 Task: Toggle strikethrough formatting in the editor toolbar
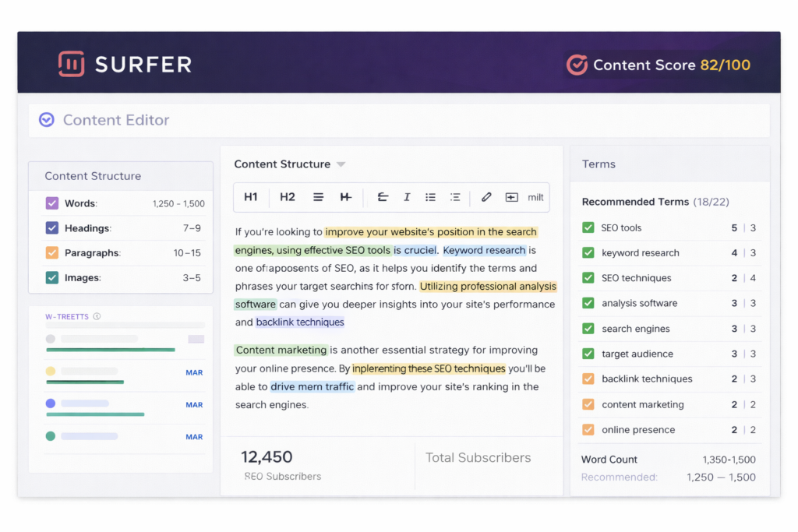click(x=383, y=197)
